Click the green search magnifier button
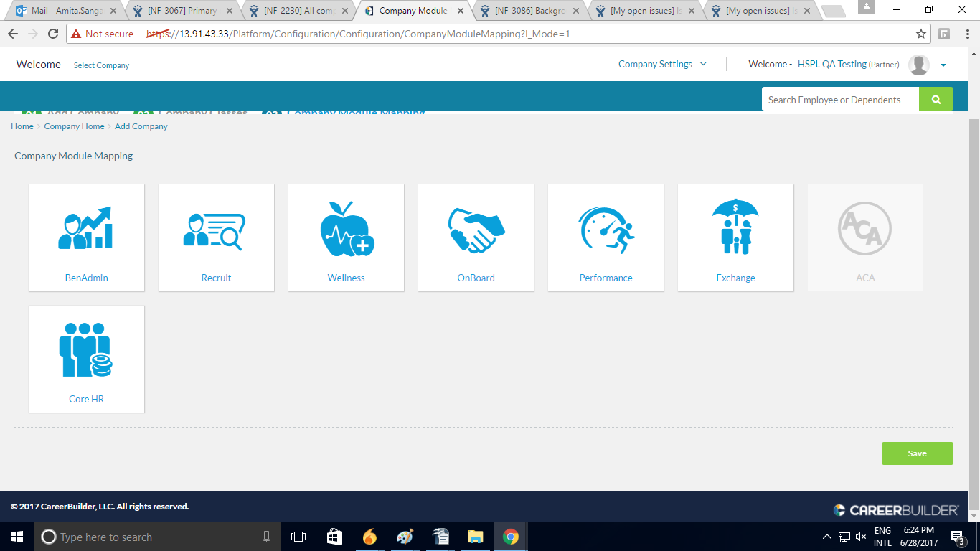The width and height of the screenshot is (980, 551). [x=936, y=100]
